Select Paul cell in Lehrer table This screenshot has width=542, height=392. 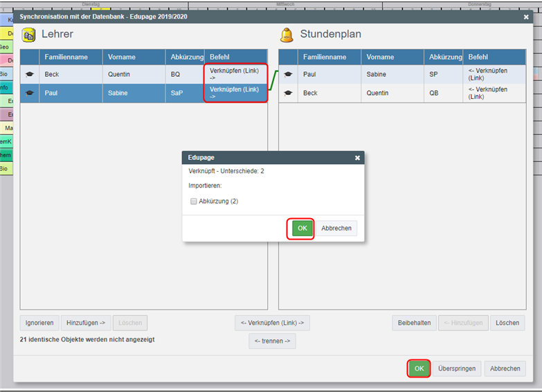pyautogui.click(x=71, y=93)
